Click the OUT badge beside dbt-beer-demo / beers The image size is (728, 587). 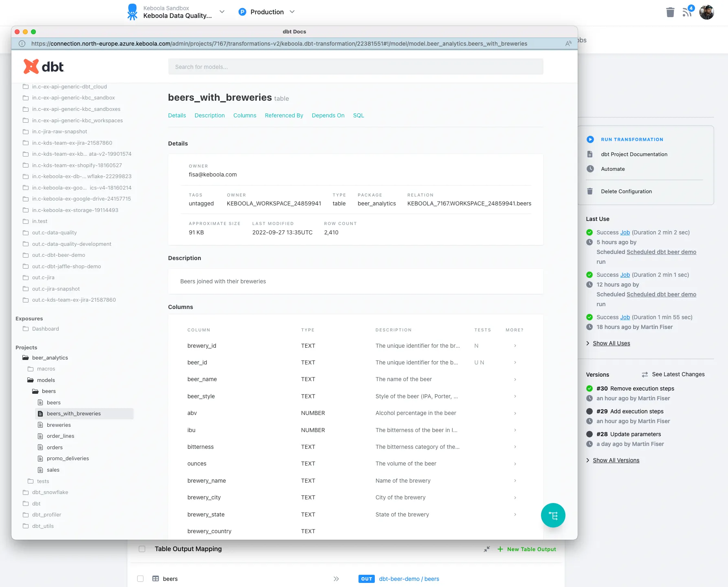coord(367,579)
